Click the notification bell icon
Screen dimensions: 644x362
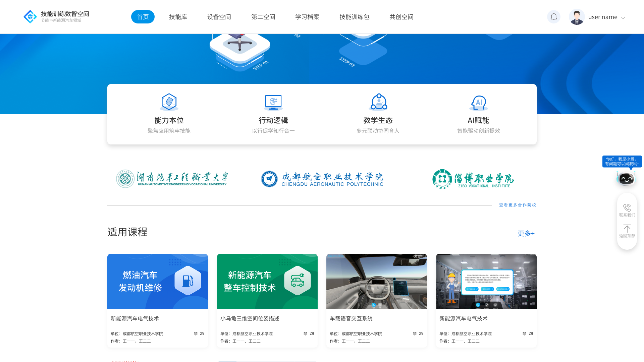pyautogui.click(x=553, y=17)
